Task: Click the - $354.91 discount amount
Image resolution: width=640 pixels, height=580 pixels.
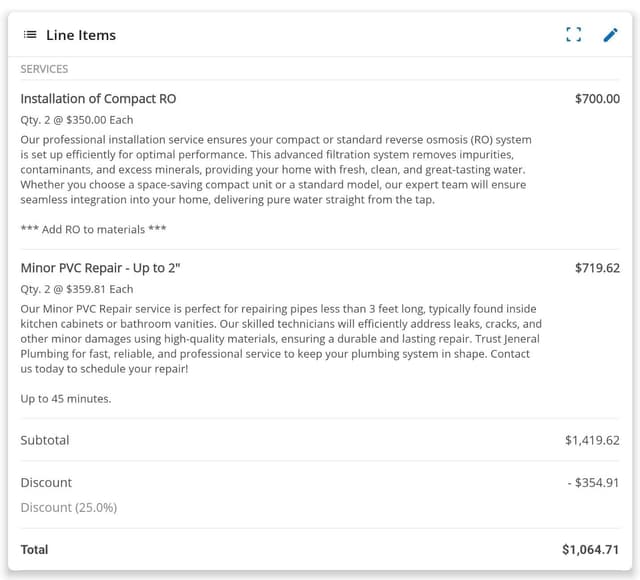Action: 593,483
